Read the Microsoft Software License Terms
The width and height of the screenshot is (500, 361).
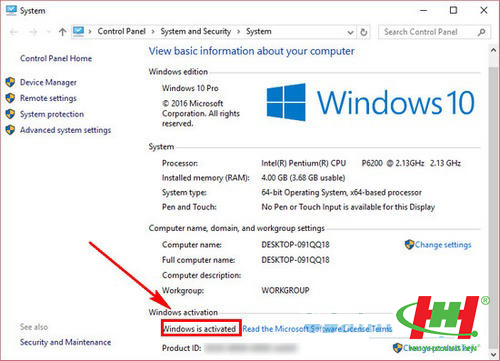pyautogui.click(x=317, y=329)
